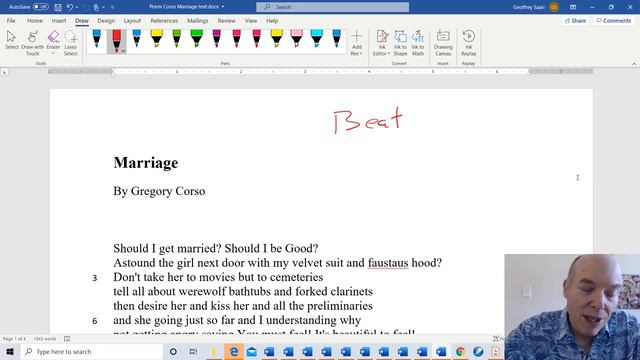This screenshot has width=640, height=360.
Task: Click the Save icon in title bar
Action: click(58, 7)
